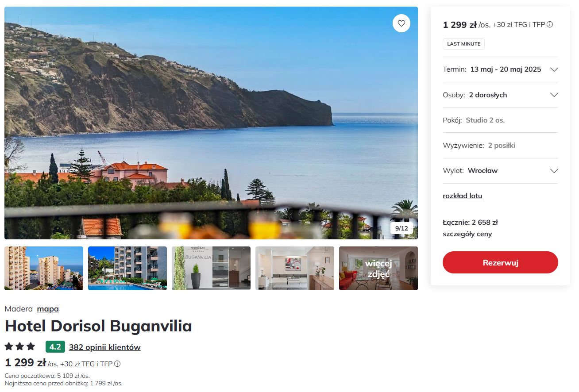Viewport: 579px width, 392px height.
Task: Click the red Rezerwuj button
Action: click(500, 262)
